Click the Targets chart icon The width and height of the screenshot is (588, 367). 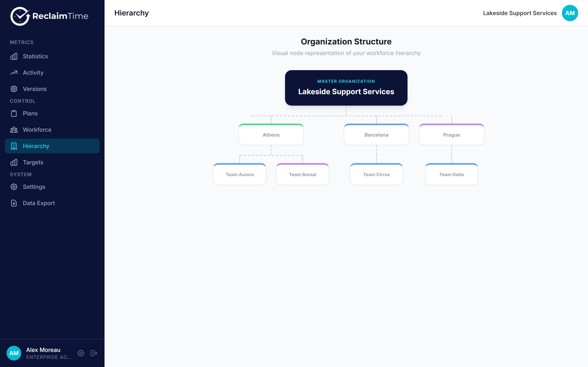click(x=14, y=162)
